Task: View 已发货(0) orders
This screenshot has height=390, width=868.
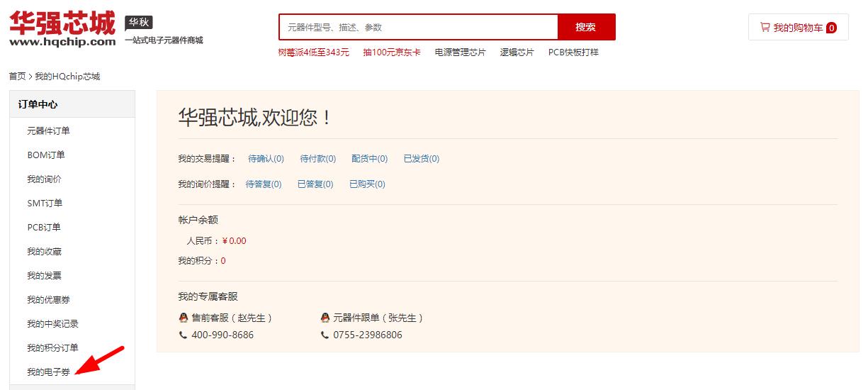Action: 421,159
